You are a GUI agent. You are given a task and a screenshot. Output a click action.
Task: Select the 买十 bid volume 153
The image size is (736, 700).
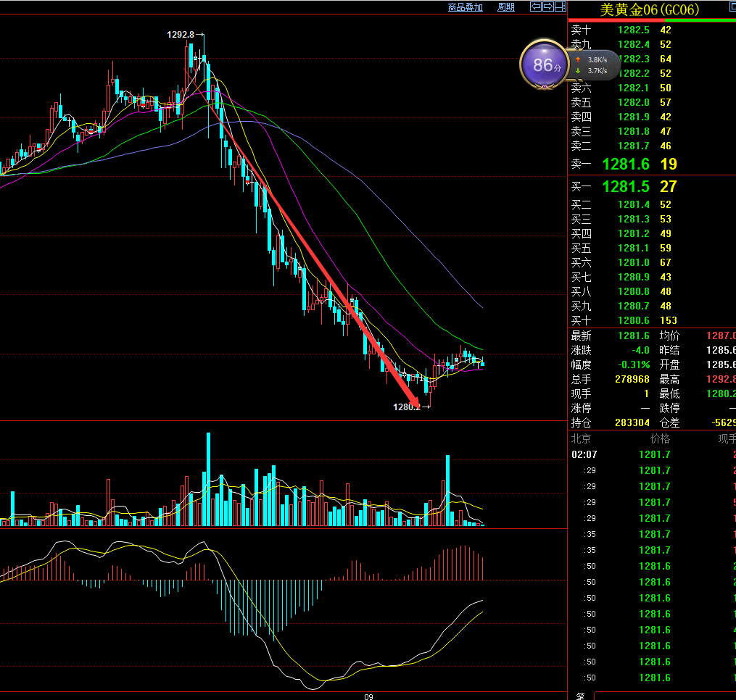(669, 321)
